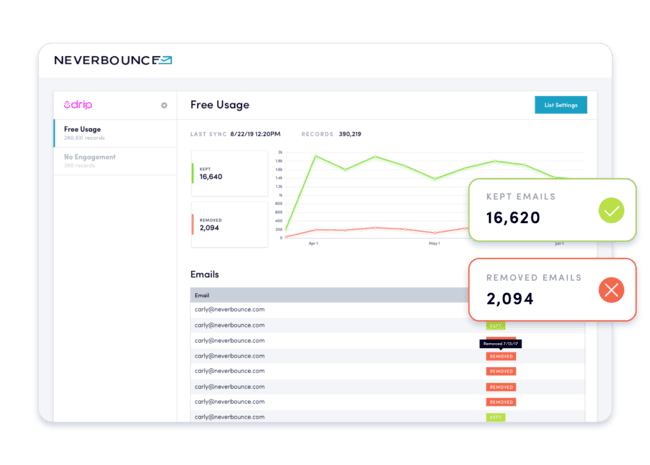The height and width of the screenshot is (465, 650).
Task: Click the Records 390,219 count
Action: point(349,134)
